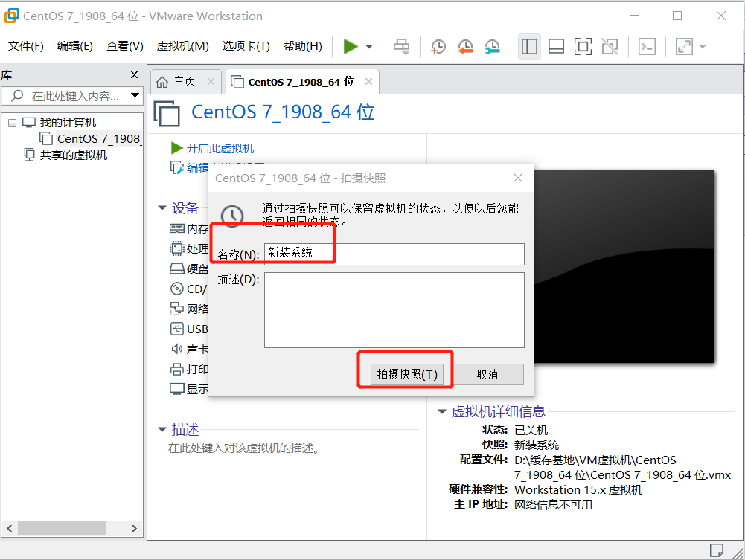Open the library search filter dropdown
The image size is (745, 560).
135,95
